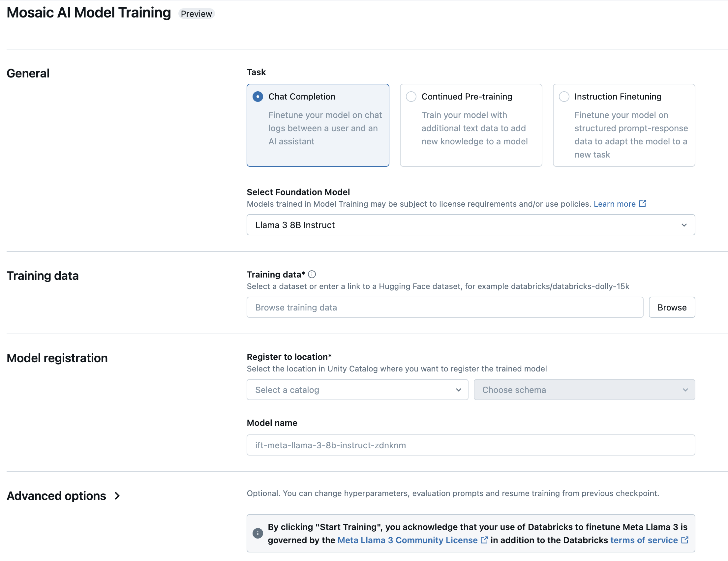The width and height of the screenshot is (728, 561).
Task: Click Llama 3 8B Instruct dropdown arrow
Action: tap(683, 224)
